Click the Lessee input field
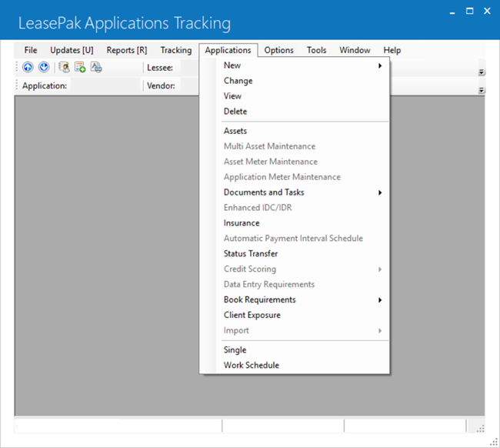 click(x=190, y=68)
